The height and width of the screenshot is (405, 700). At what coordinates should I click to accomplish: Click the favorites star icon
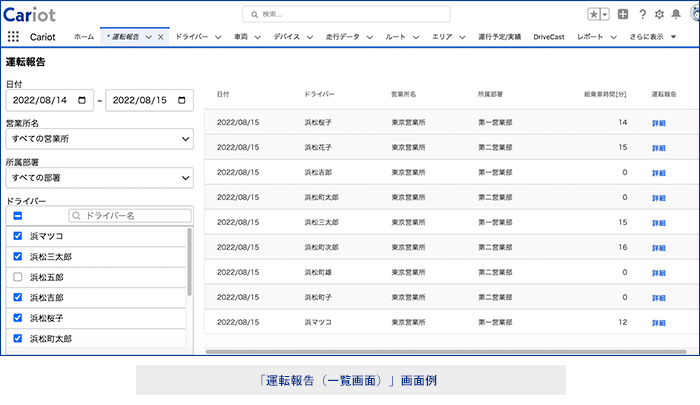click(x=594, y=14)
